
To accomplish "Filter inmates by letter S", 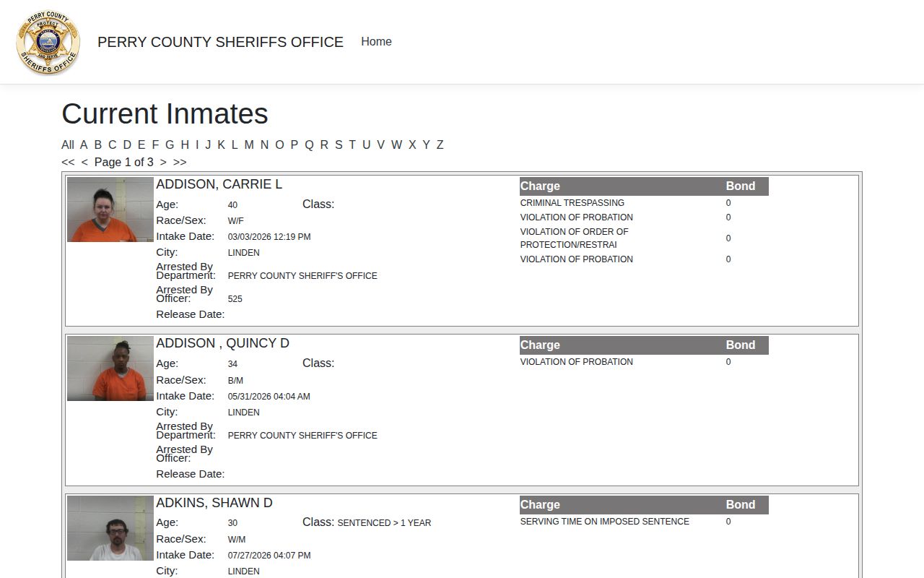I will click(x=339, y=144).
